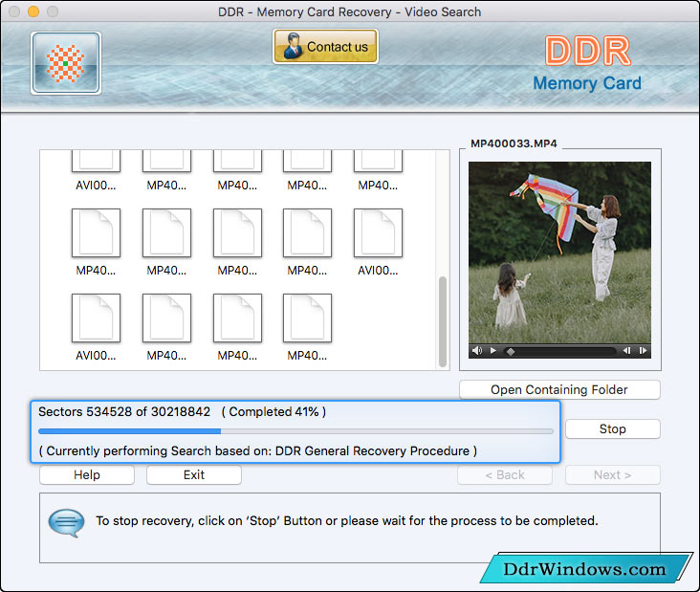This screenshot has height=592, width=700.
Task: Step one frame forward in the preview
Action: [643, 350]
